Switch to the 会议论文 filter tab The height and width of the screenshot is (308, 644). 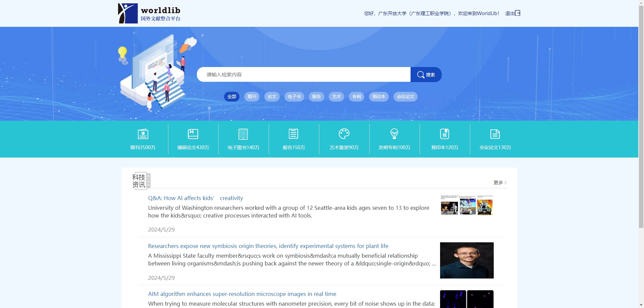click(x=406, y=97)
